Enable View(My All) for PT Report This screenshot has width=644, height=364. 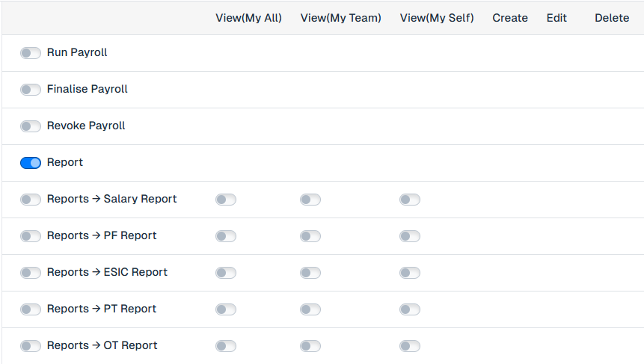(226, 309)
